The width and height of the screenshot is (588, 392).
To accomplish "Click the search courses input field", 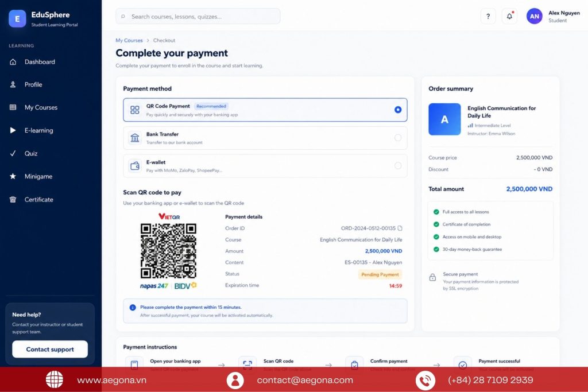I will click(198, 17).
